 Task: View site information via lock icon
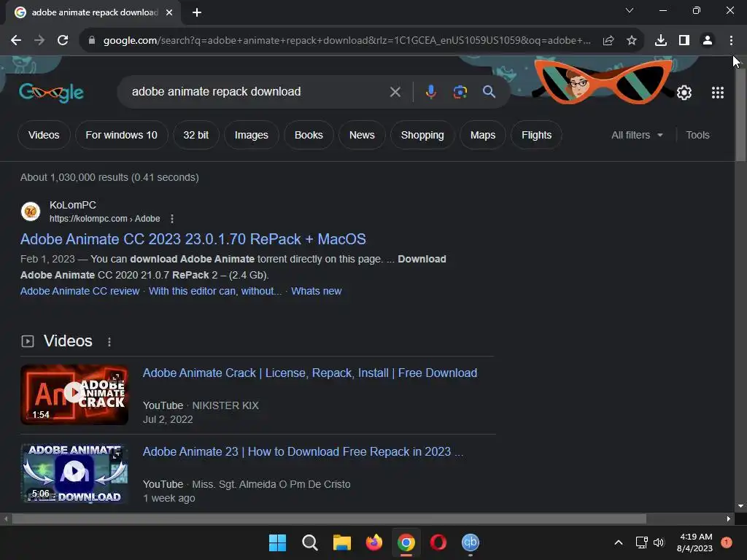tap(92, 41)
